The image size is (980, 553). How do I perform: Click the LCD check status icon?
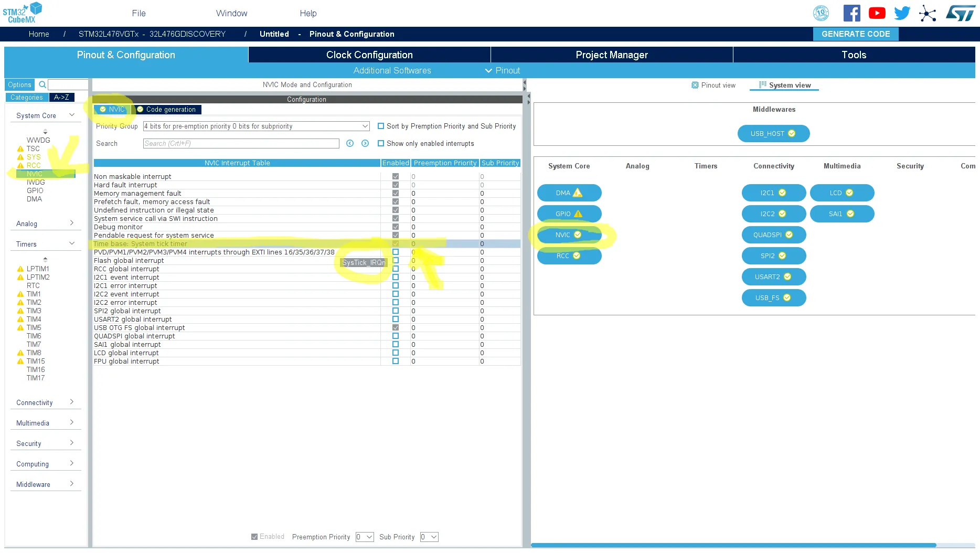(849, 193)
